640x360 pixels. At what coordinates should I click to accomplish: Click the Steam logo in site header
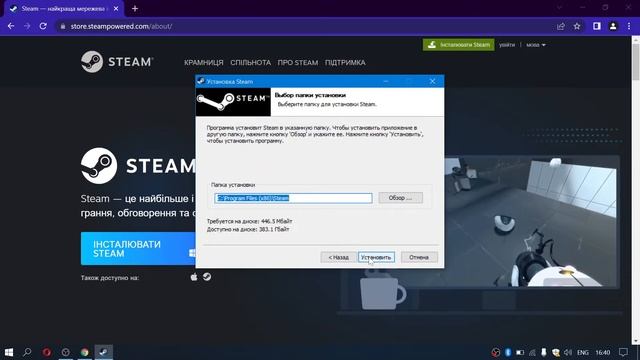coord(117,62)
